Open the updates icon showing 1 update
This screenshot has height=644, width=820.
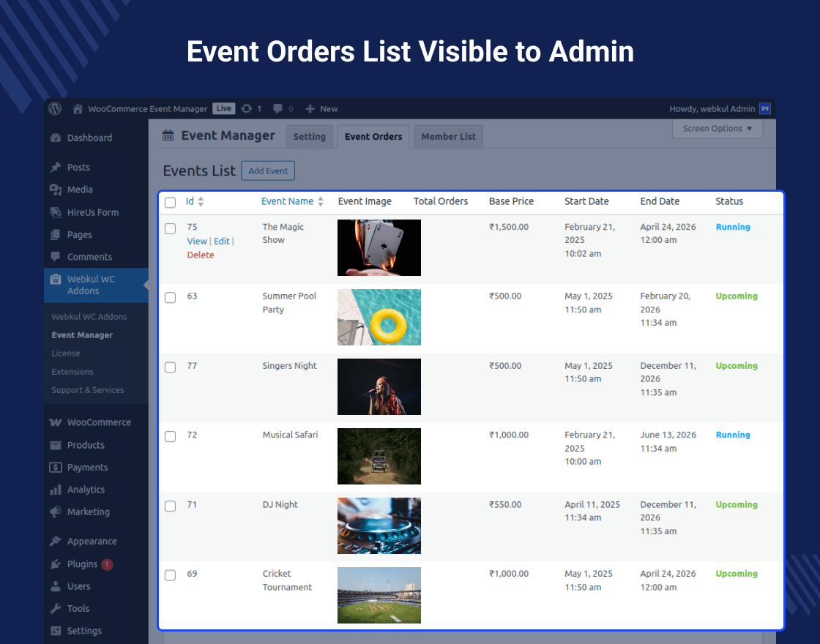[247, 108]
